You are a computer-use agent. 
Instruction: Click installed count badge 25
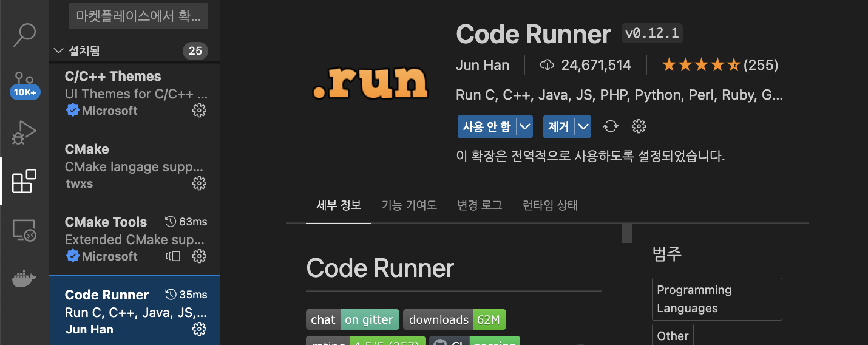coord(195,51)
